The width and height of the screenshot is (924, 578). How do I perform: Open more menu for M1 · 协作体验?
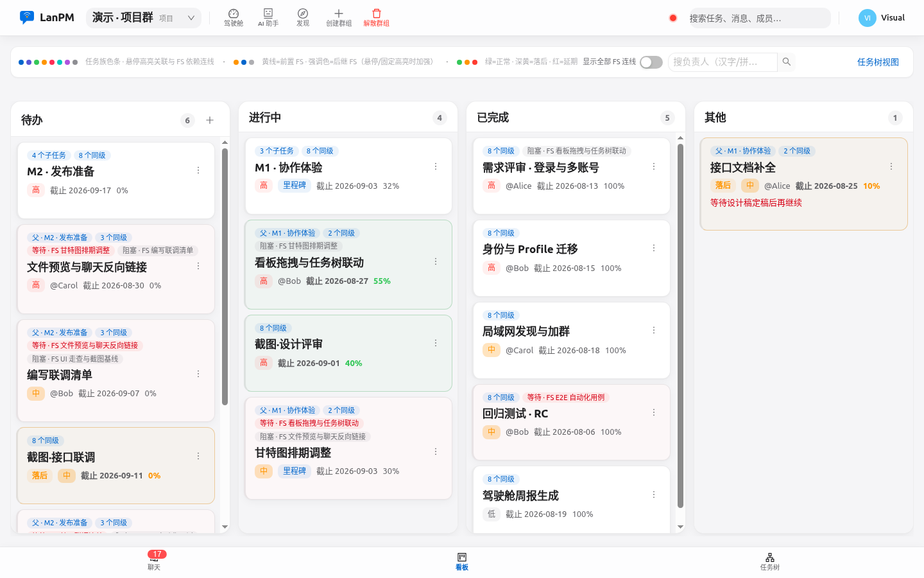click(x=436, y=167)
